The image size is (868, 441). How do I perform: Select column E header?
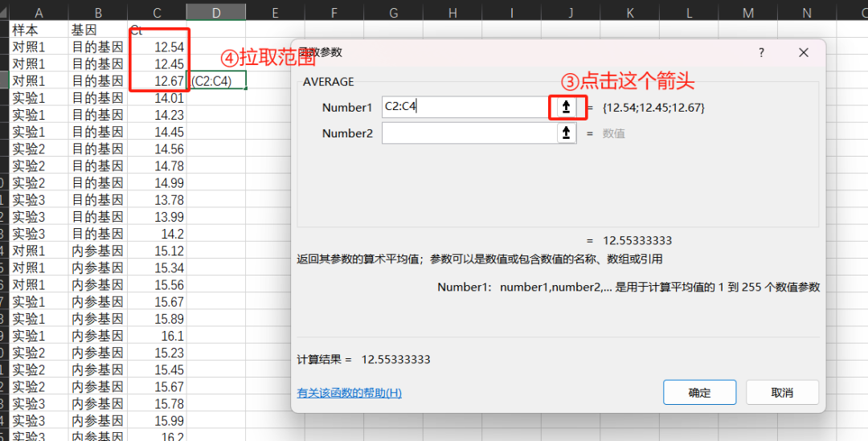point(275,11)
